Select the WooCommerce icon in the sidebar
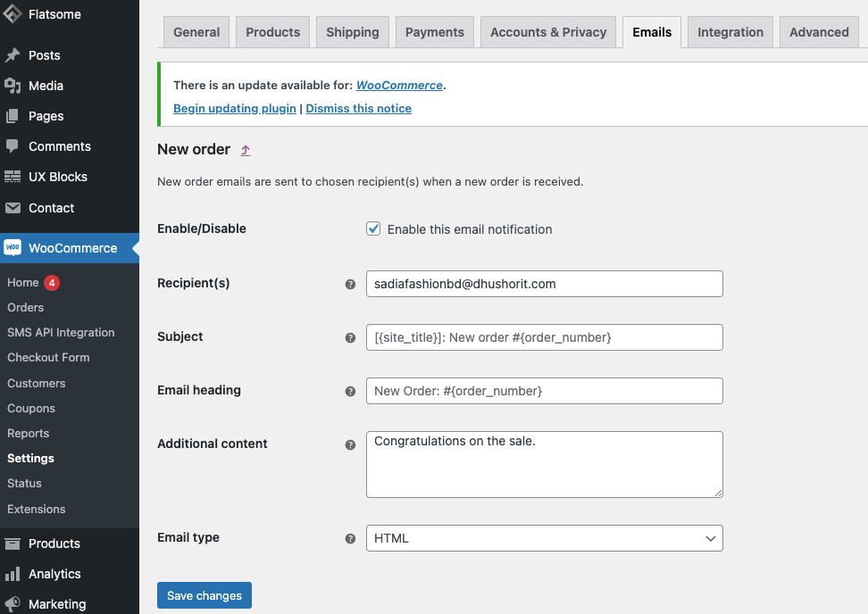 point(15,247)
